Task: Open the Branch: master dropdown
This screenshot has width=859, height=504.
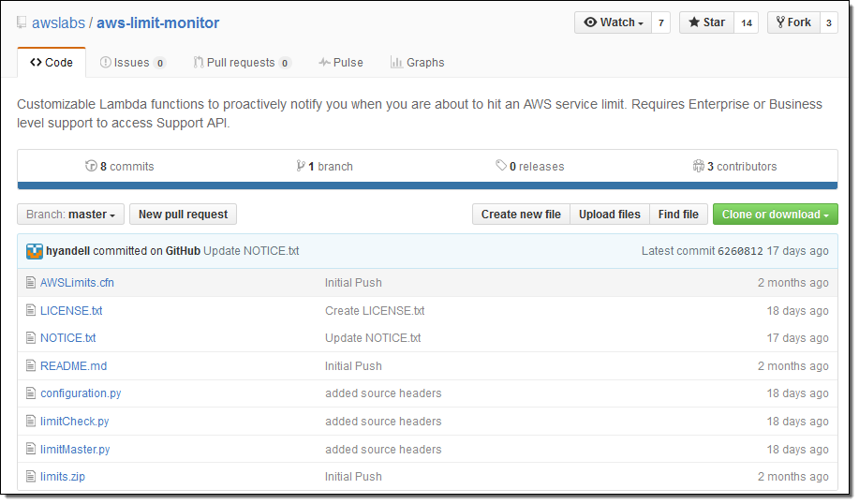Action: [70, 215]
